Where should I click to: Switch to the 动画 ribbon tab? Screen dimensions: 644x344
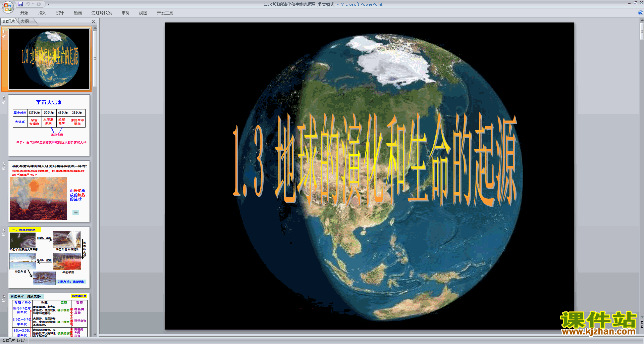coord(77,13)
